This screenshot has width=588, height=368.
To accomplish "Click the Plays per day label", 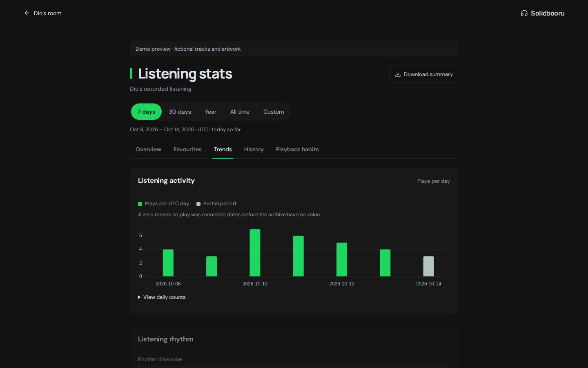I will (x=433, y=181).
